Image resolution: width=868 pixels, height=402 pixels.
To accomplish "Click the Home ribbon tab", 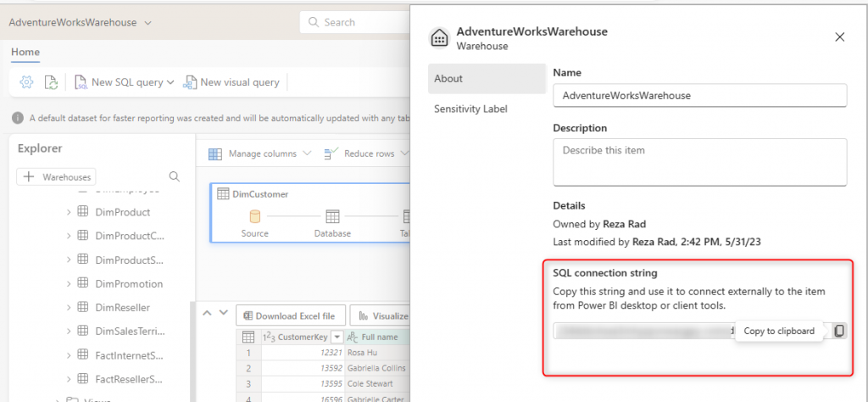I will coord(25,53).
